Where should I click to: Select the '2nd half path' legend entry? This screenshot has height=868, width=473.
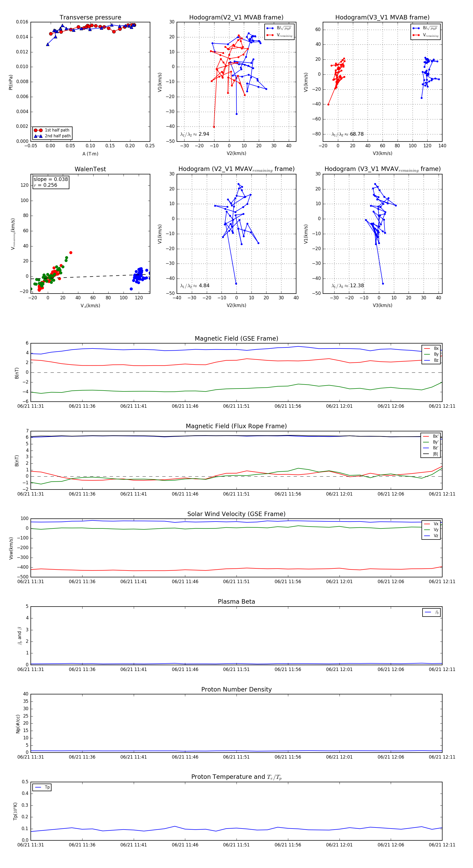[x=52, y=136]
